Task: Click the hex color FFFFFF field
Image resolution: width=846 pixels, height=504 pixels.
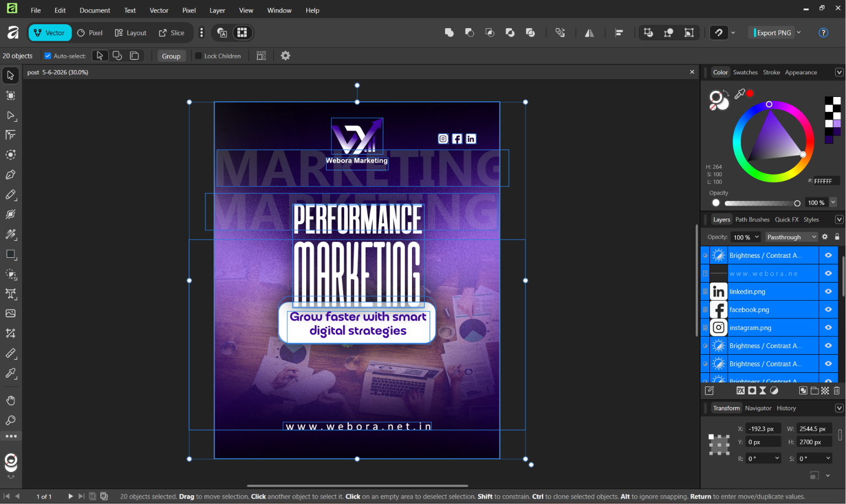Action: (826, 181)
